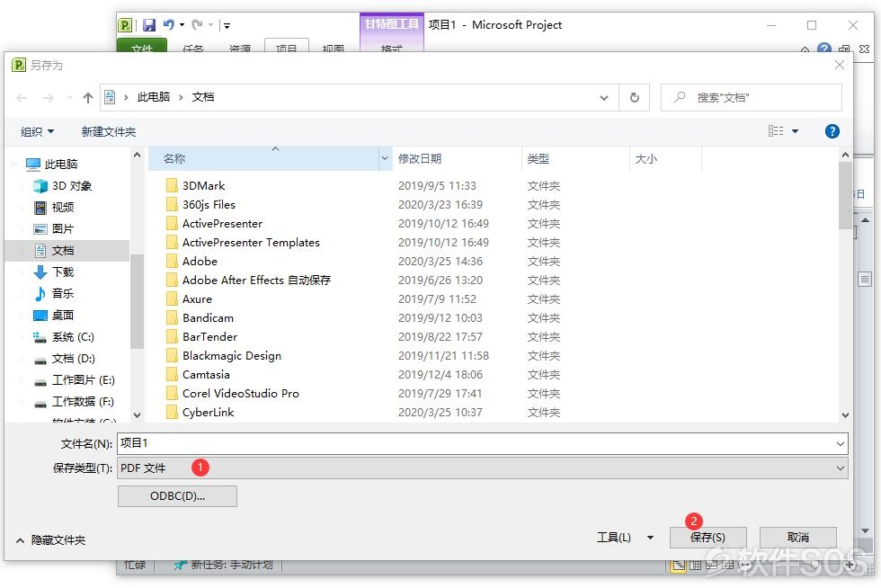Open the 文件名 history dropdown arrow
881x588 pixels.
pyautogui.click(x=841, y=443)
